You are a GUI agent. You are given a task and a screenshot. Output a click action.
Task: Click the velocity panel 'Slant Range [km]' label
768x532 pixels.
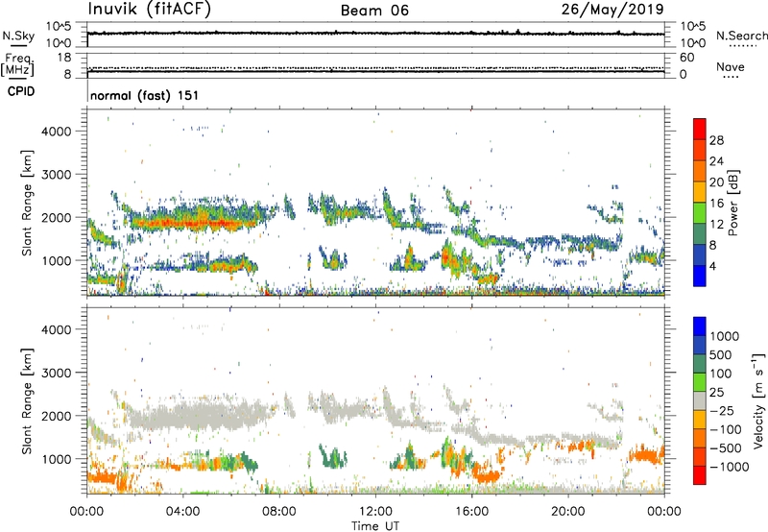(x=27, y=401)
